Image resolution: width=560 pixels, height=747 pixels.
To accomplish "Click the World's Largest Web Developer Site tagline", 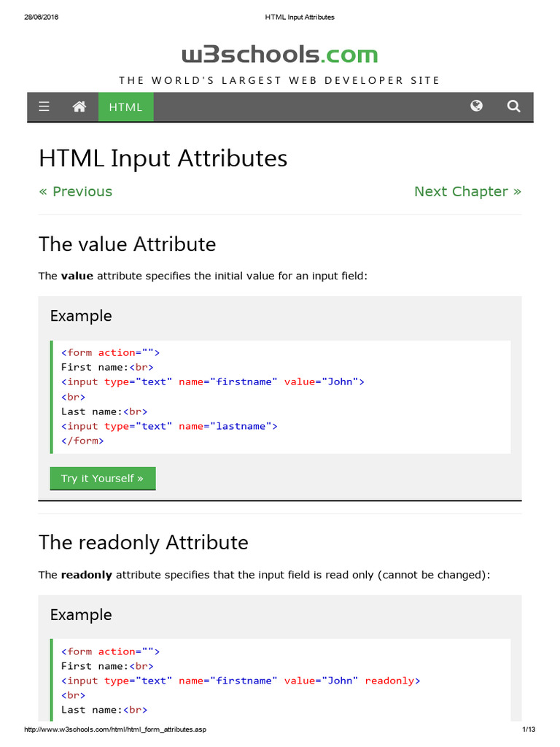I will (x=279, y=80).
